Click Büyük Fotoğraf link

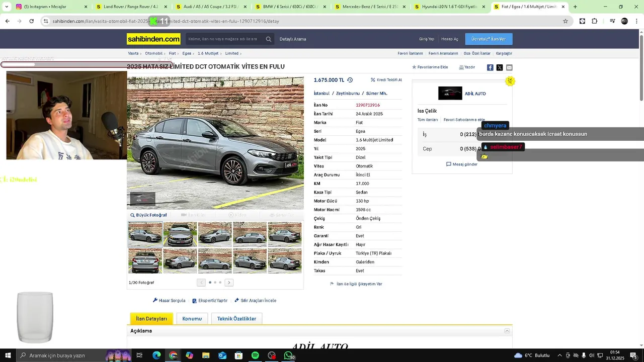click(x=148, y=215)
